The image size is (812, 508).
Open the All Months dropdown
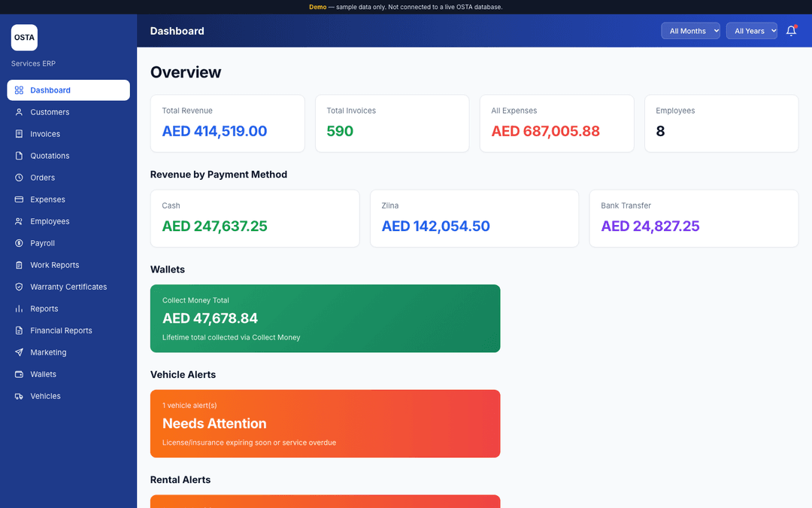690,31
